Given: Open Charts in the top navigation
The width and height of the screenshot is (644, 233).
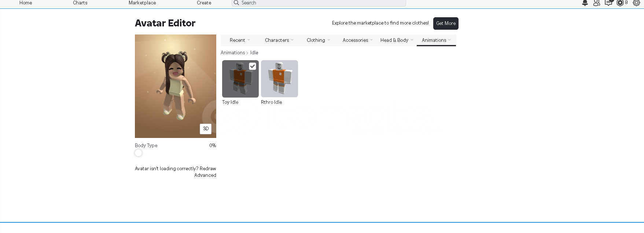Looking at the screenshot, I should pos(80,3).
